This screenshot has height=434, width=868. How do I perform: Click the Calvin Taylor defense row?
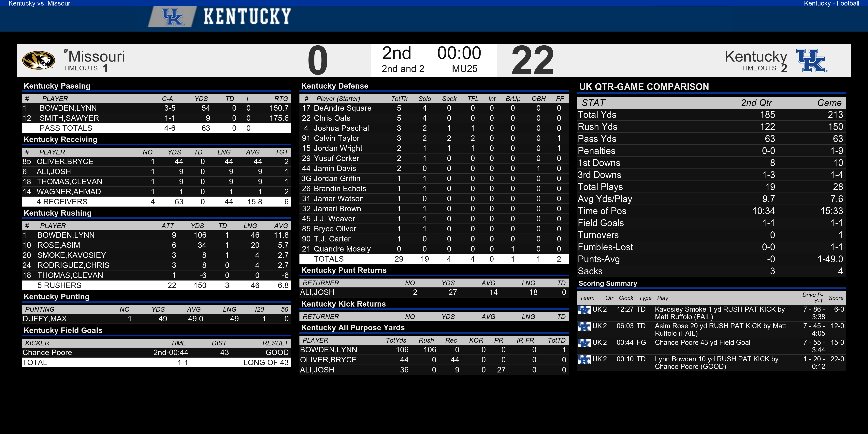tap(434, 138)
